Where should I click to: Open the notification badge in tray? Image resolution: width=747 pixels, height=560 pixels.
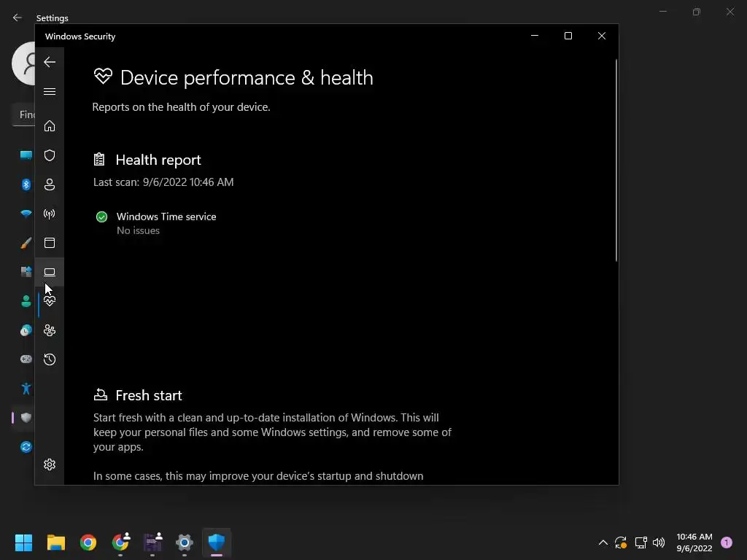point(727,542)
